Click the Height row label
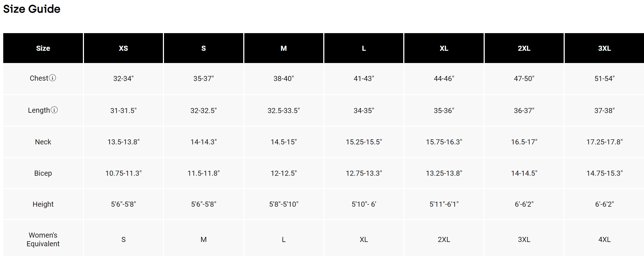The width and height of the screenshot is (644, 256). (x=43, y=204)
